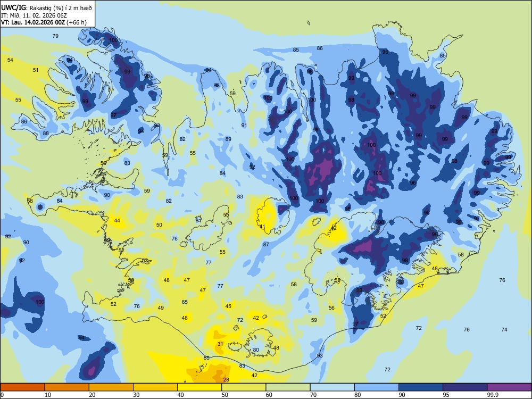This screenshot has width=532, height=399.
Task: Click the 40–50 bright yellow legend swatch
Action: pos(199,387)
